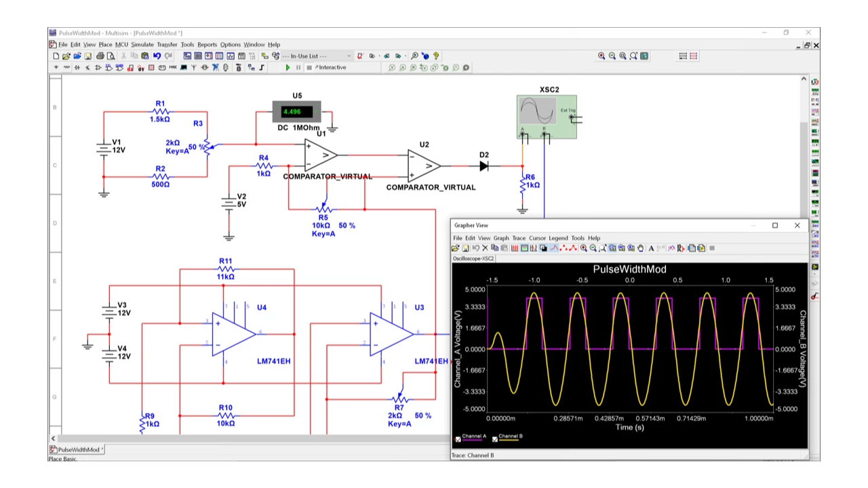868x488 pixels.
Task: Select the PulseWidthMod sheet tab at bottom
Action: click(x=78, y=449)
